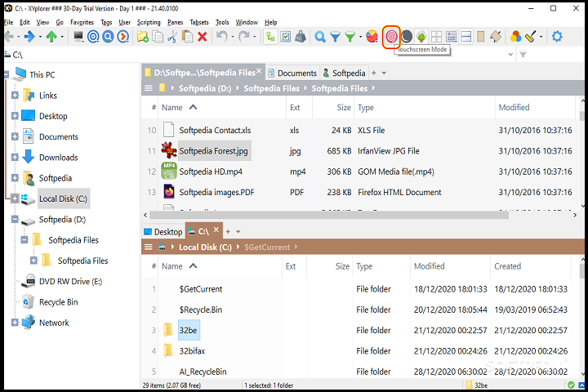Toggle the folder tree view icon
Image resolution: width=588 pixels, height=392 pixels.
pyautogui.click(x=271, y=37)
